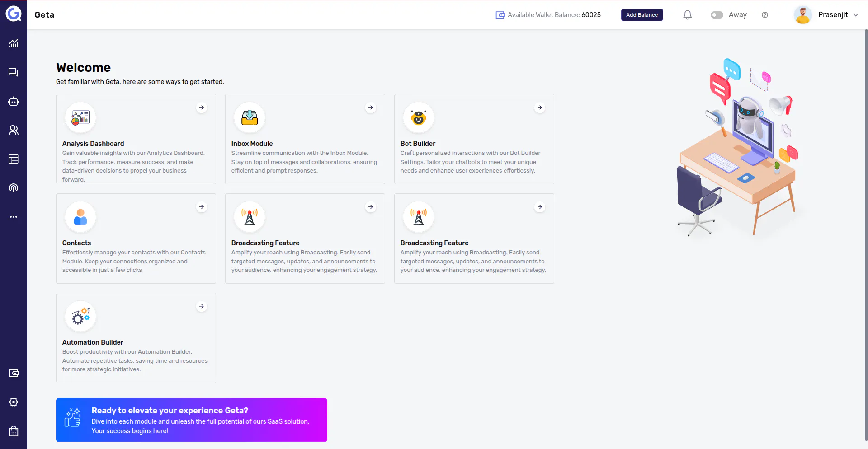Open the shopping bag icon in the sidebar
Viewport: 868px width, 449px height.
click(x=14, y=431)
